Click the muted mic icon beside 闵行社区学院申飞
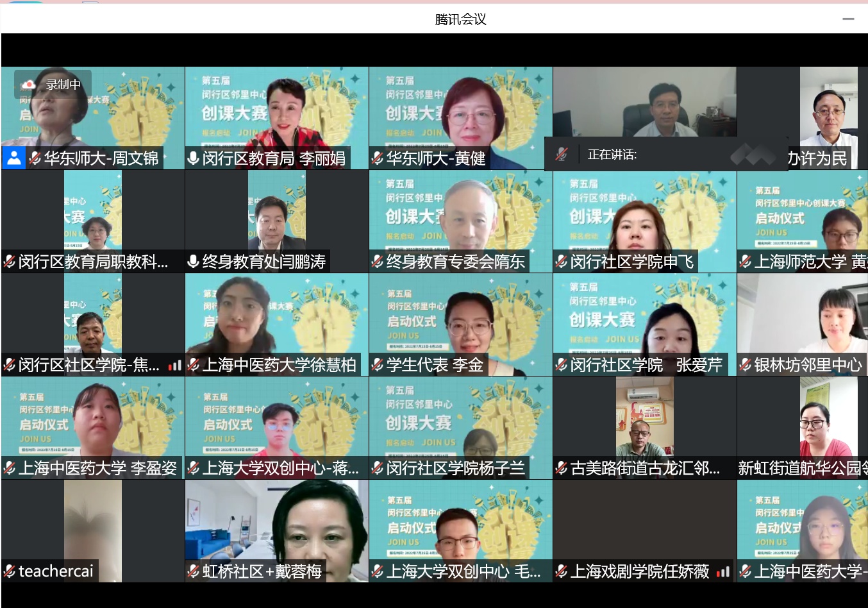Screen dimensions: 868x608 562,262
